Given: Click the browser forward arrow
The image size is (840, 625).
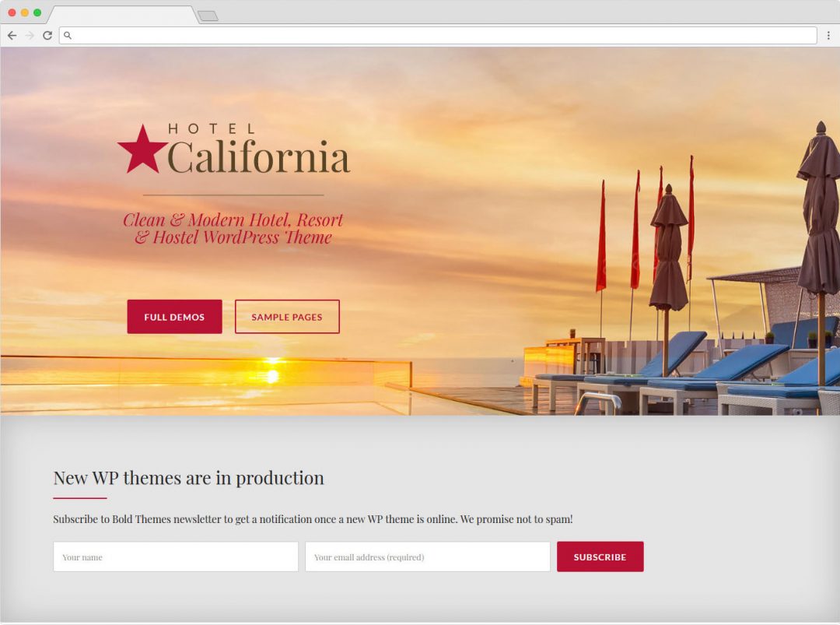Looking at the screenshot, I should click(x=30, y=35).
